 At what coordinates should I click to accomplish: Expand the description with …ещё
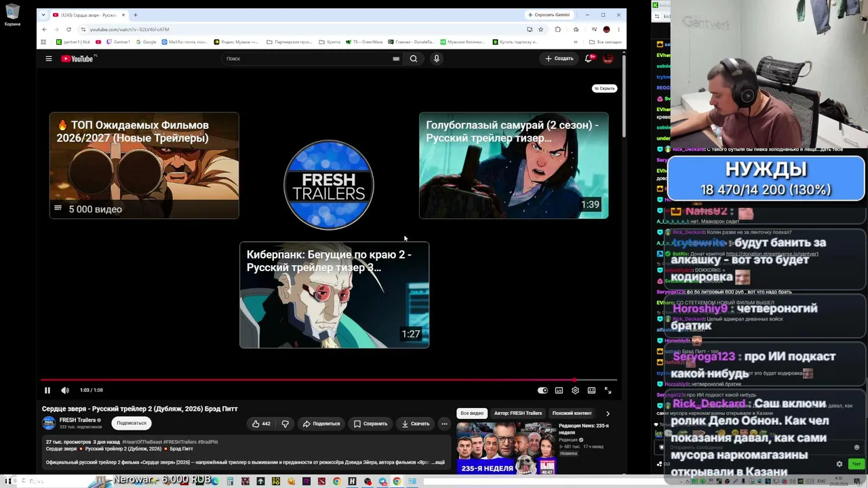click(x=439, y=462)
